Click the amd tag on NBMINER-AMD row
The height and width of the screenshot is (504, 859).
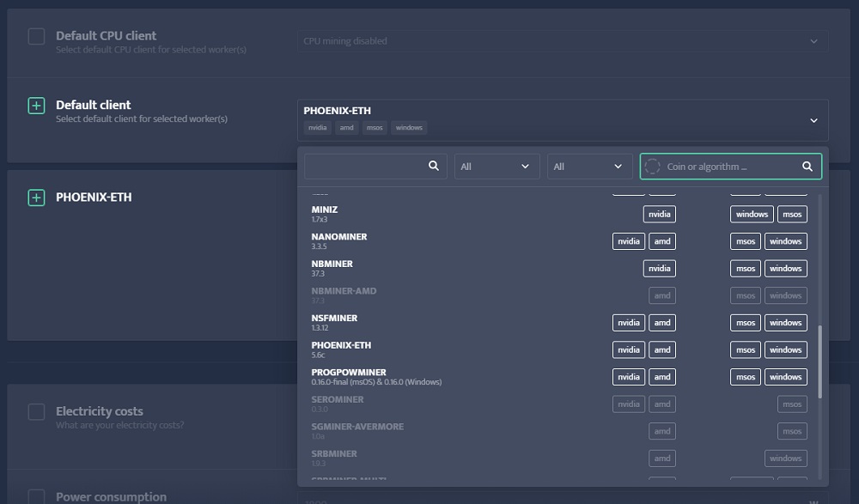point(662,296)
